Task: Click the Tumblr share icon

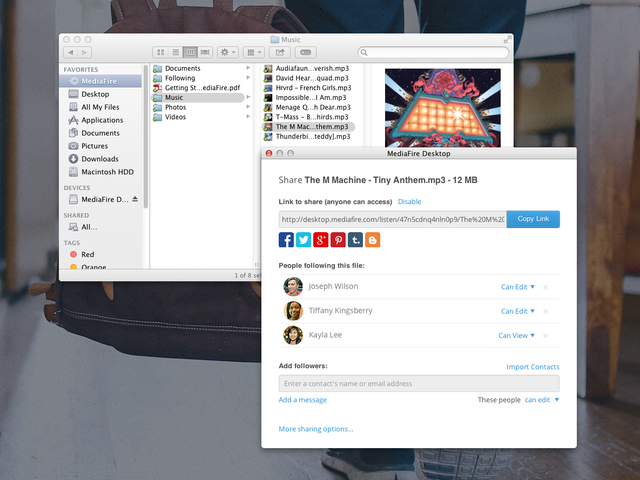Action: 355,240
